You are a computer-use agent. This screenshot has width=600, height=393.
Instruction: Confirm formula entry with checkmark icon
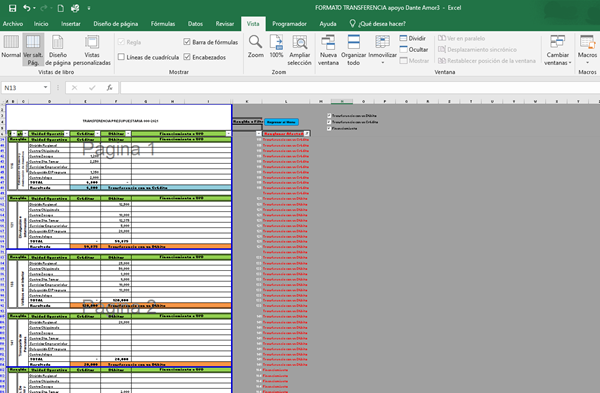click(x=92, y=88)
